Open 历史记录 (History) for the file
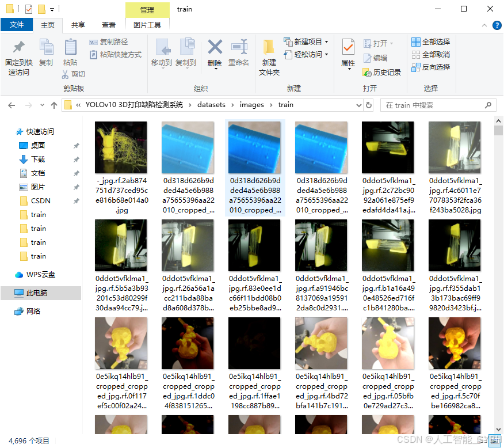This screenshot has width=504, height=448. [385, 74]
